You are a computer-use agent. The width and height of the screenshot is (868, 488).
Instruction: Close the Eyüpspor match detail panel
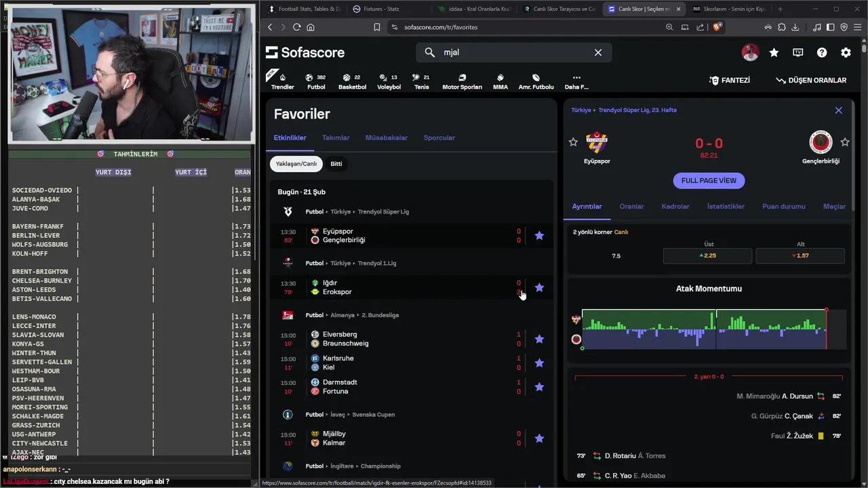point(838,110)
